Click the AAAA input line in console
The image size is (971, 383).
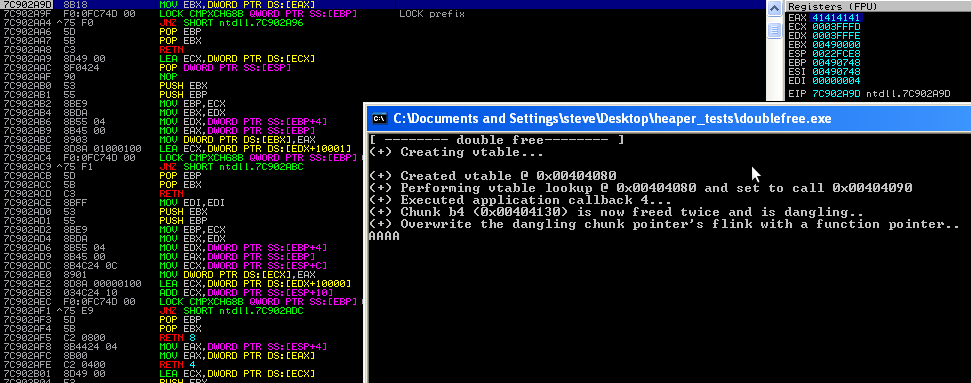point(384,236)
